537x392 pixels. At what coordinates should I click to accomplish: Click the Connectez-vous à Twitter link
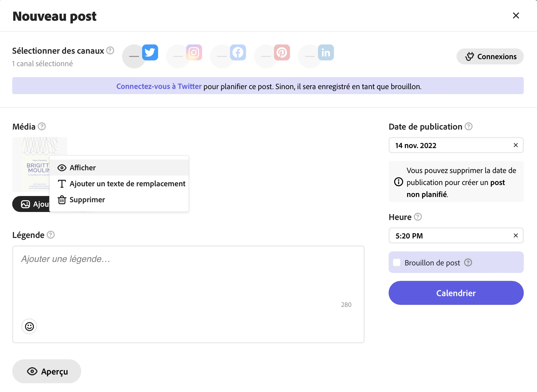point(159,86)
